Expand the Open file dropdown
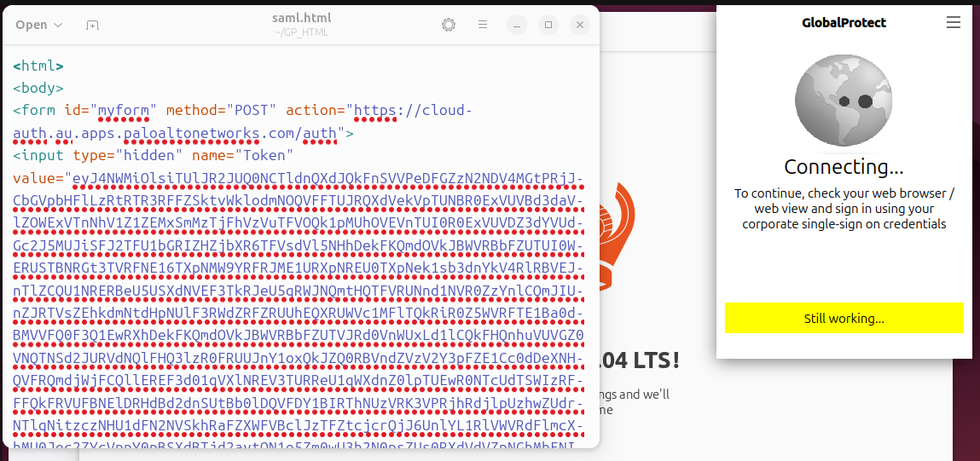This screenshot has width=980, height=461. 39,25
